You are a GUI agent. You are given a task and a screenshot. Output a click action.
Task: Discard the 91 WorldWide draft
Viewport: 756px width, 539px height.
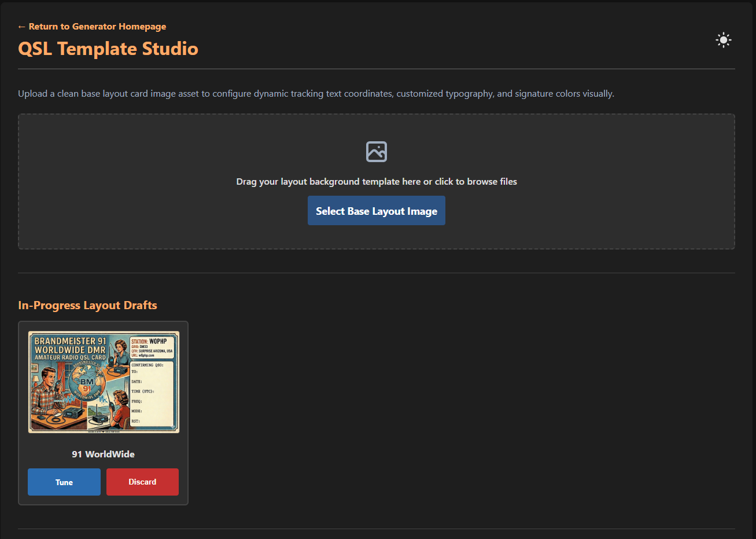[x=142, y=482]
